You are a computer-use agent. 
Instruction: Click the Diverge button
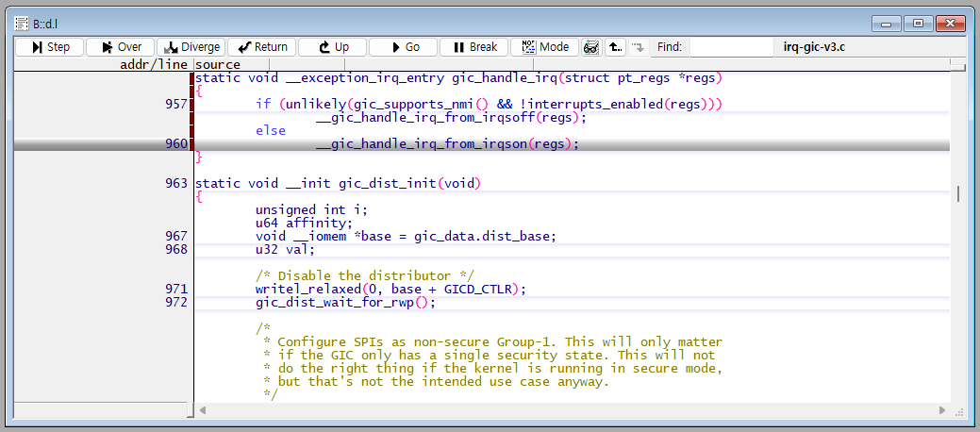[x=190, y=47]
